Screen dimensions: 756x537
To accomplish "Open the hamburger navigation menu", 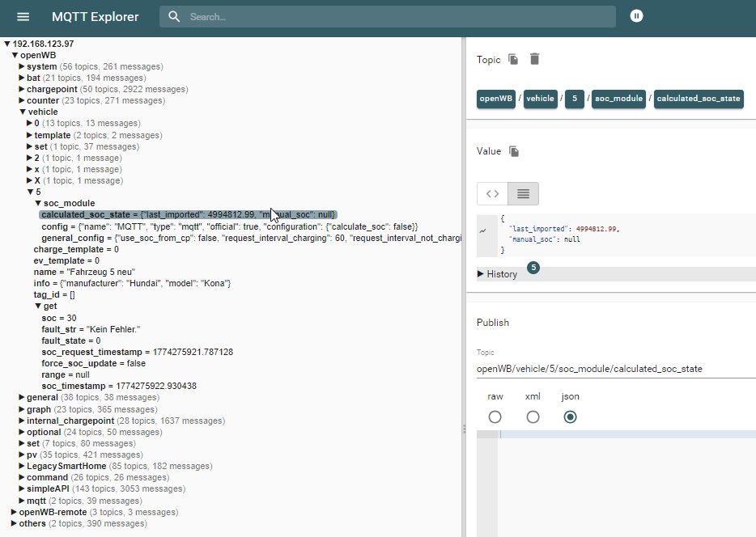I will [23, 16].
